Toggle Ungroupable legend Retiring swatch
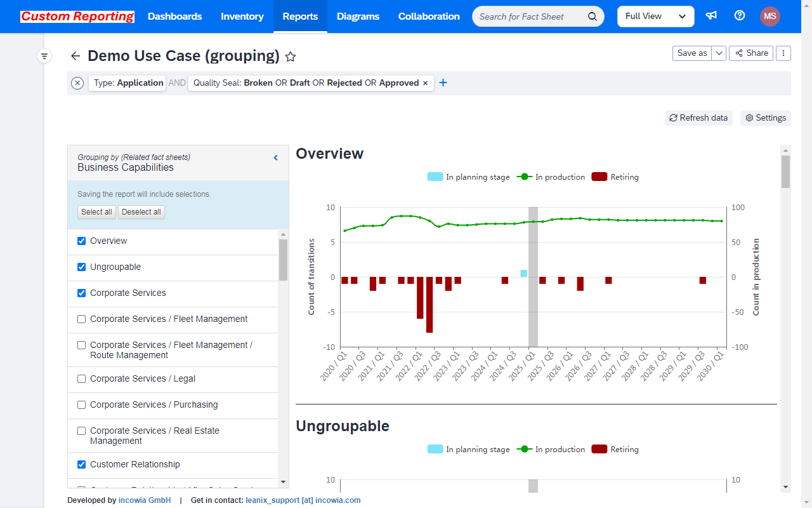Image resolution: width=812 pixels, height=508 pixels. click(x=599, y=450)
